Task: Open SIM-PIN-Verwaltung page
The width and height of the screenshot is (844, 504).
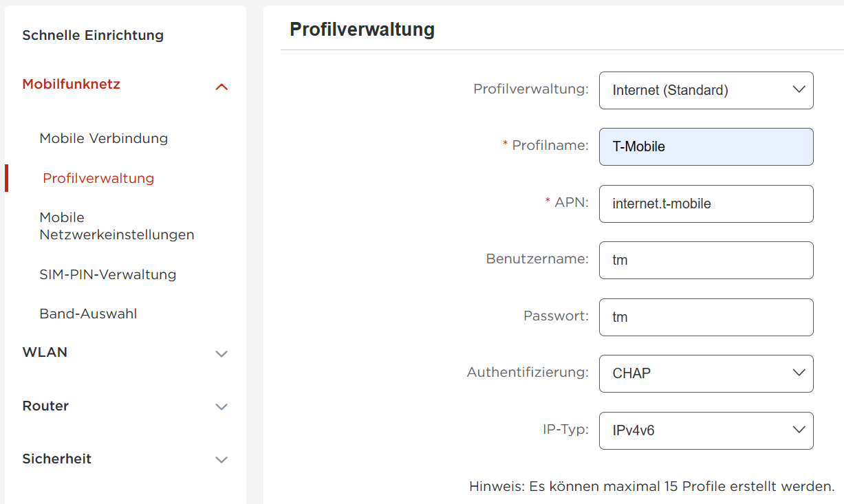Action: [x=108, y=274]
